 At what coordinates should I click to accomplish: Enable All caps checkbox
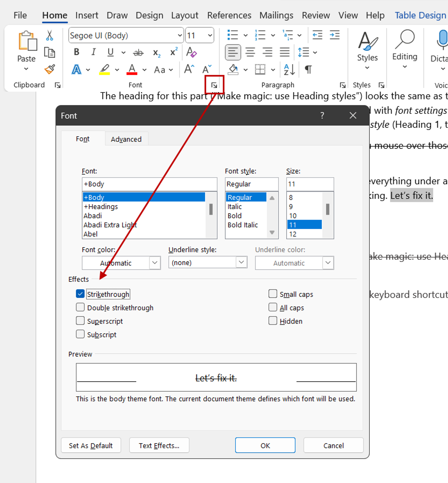tap(273, 307)
